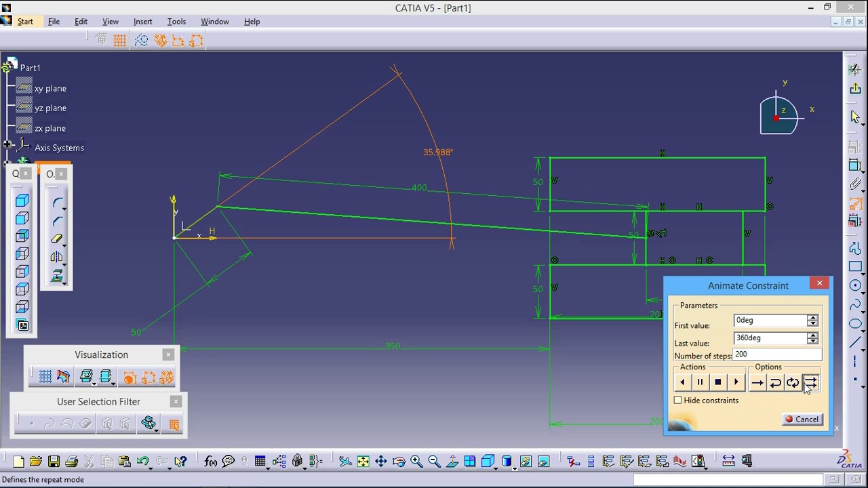Click the What's This help icon

pos(180,462)
